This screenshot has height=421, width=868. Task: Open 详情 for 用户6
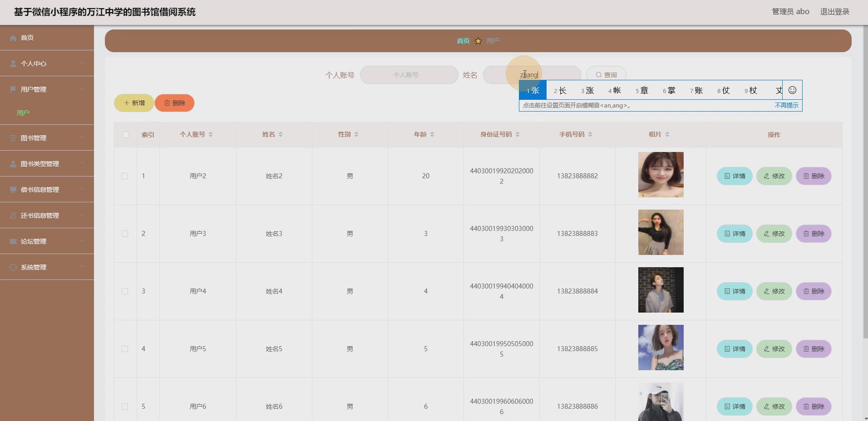coord(735,406)
